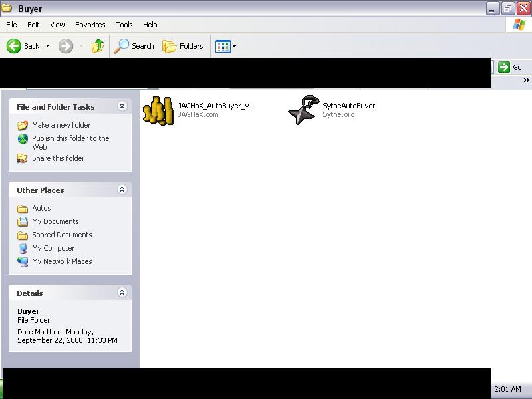This screenshot has height=399, width=532.
Task: Open the Search magnifier tool
Action: click(x=122, y=46)
